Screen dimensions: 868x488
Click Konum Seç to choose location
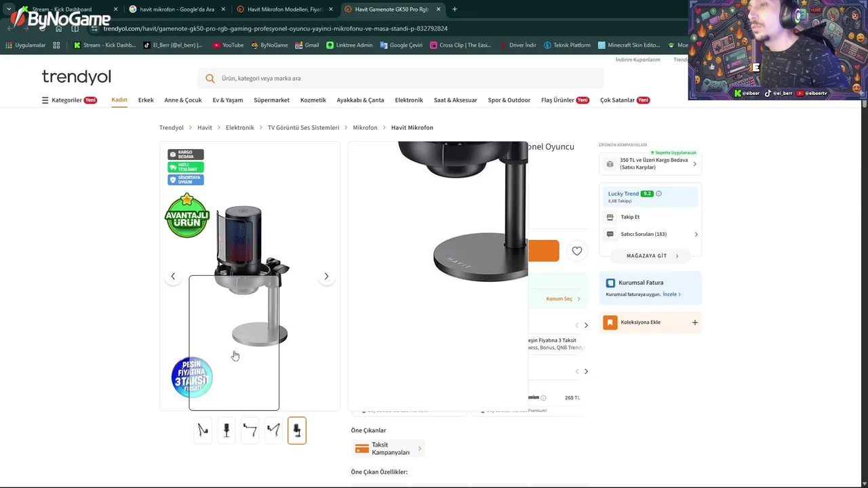tap(563, 299)
